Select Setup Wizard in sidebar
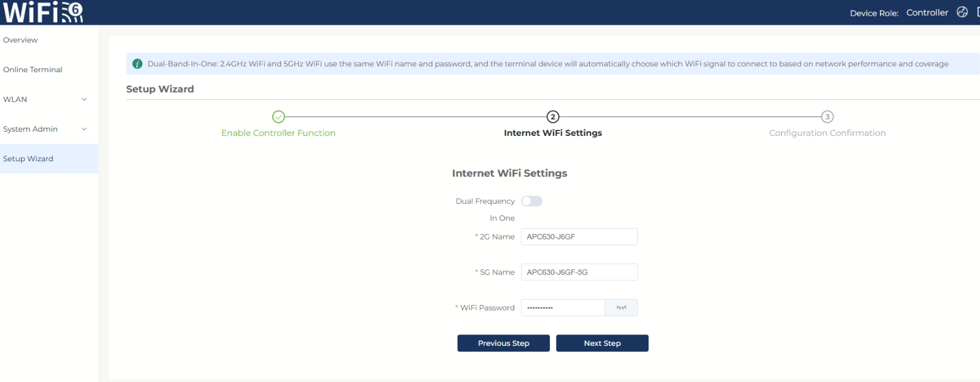980x382 pixels. 28,159
